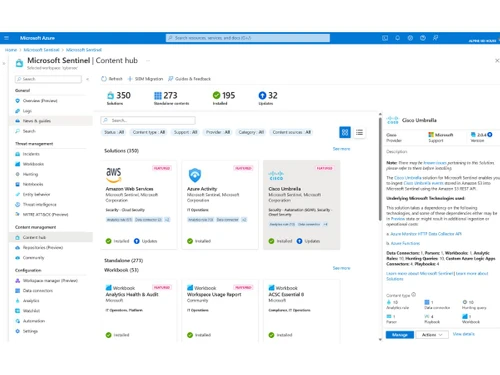
Task: Click the first Microsoft Sentinel breadcrumb
Action: tap(41, 50)
